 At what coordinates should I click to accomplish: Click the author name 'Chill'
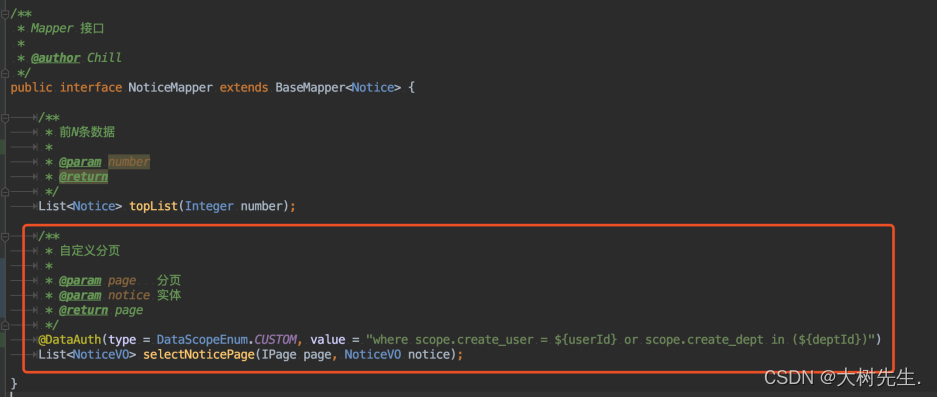pos(105,58)
